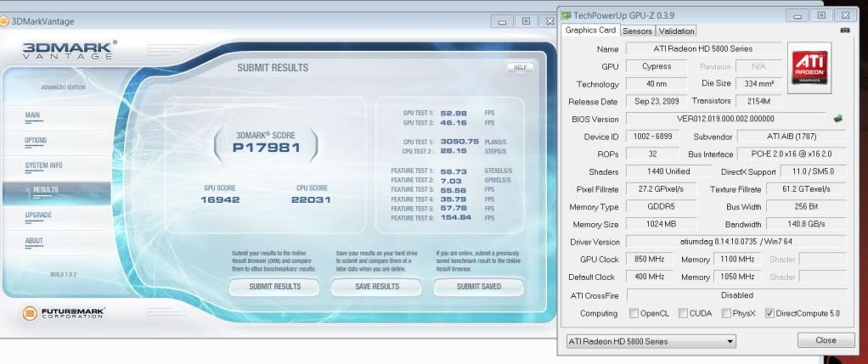Click the Driver Version field
868x364 pixels.
736,242
